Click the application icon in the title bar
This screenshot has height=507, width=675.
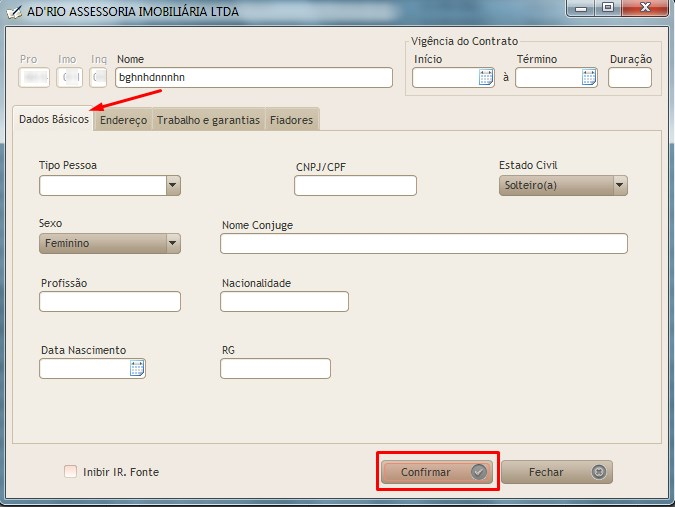14,12
